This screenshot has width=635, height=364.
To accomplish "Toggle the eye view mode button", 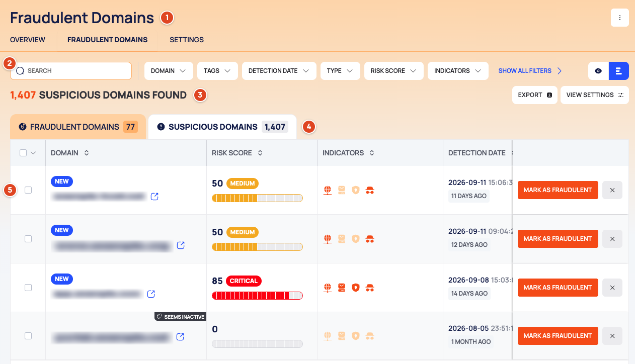I will point(598,71).
